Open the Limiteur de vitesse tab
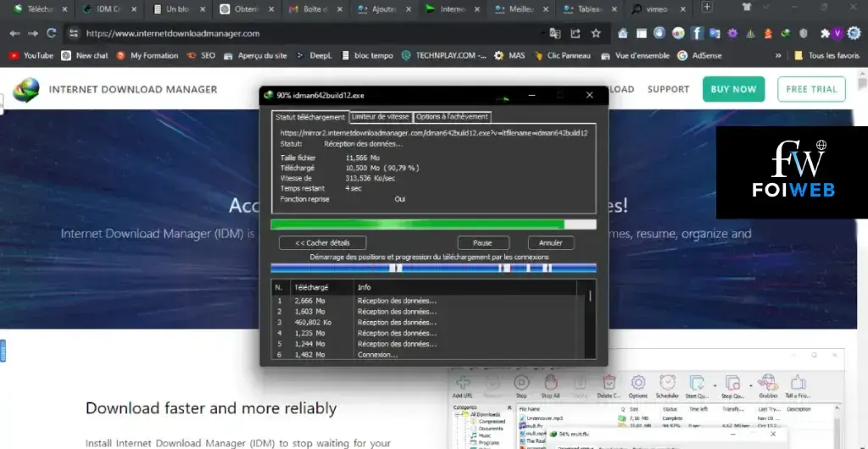Screen dimensions: 868x449 tap(381, 117)
